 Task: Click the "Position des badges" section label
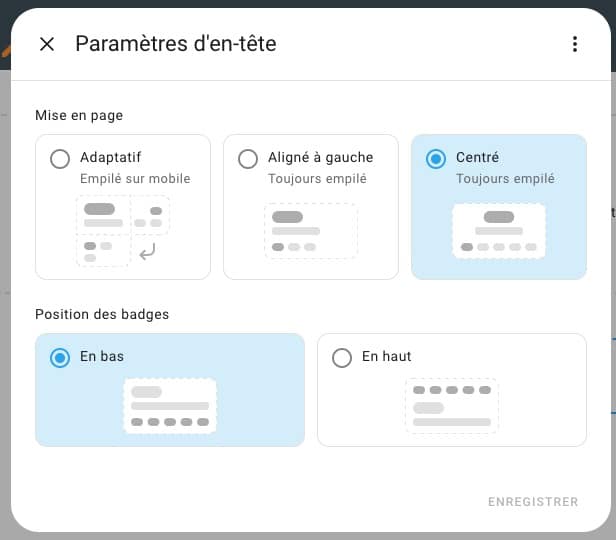pyautogui.click(x=102, y=314)
